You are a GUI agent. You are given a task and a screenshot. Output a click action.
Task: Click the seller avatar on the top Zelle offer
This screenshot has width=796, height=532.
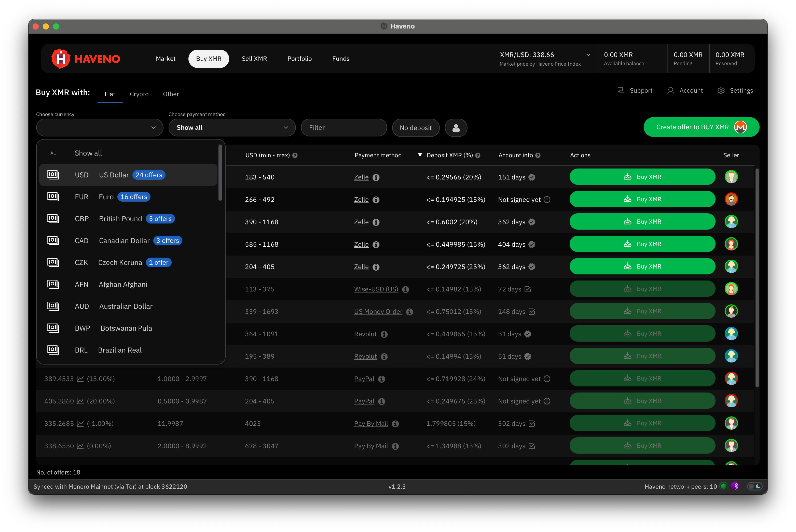732,177
